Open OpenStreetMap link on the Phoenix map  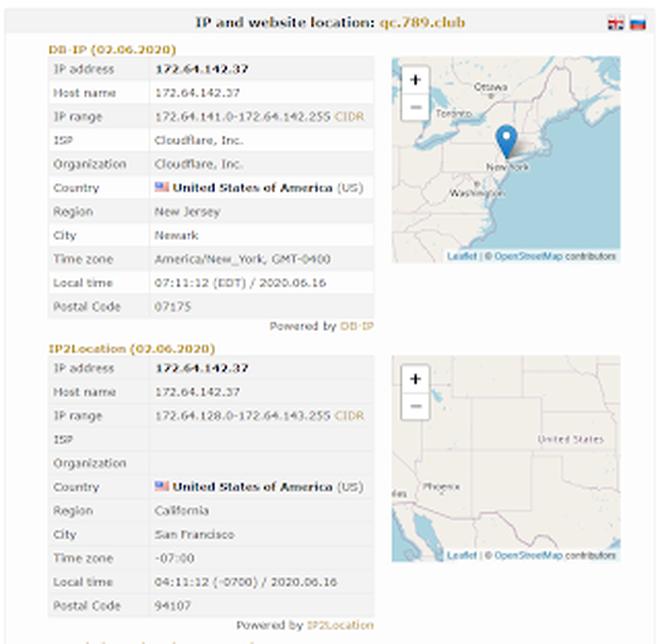click(x=528, y=556)
